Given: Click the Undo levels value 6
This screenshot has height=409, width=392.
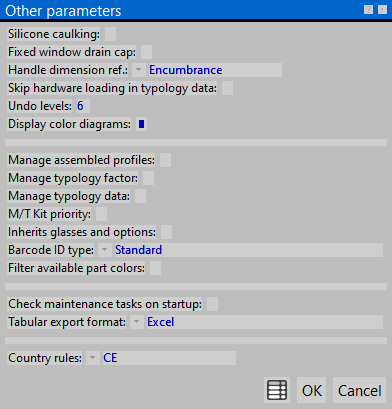Looking at the screenshot, I should pos(83,106).
